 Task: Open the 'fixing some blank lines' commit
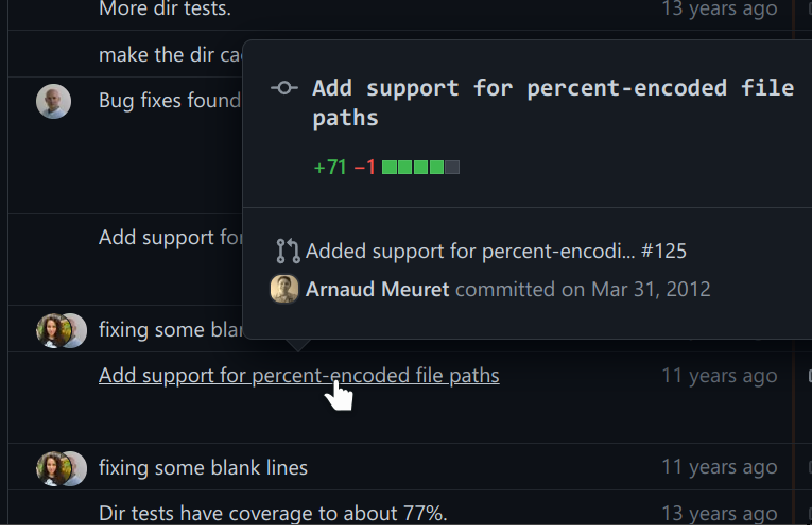[203, 468]
